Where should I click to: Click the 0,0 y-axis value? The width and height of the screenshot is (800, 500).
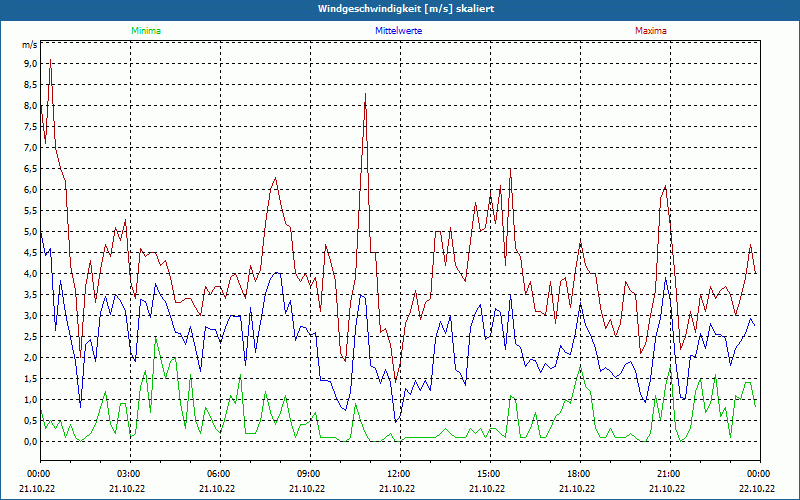coord(31,442)
